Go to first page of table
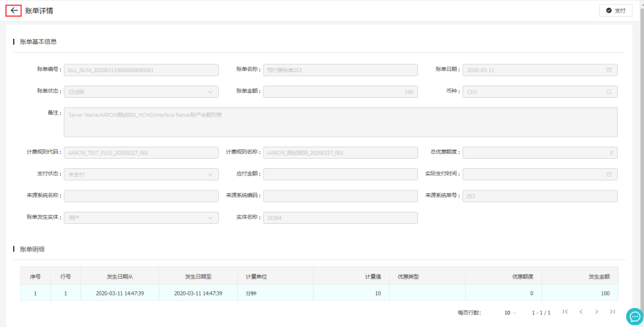Viewport: 644px width, 327px height. coord(565,312)
